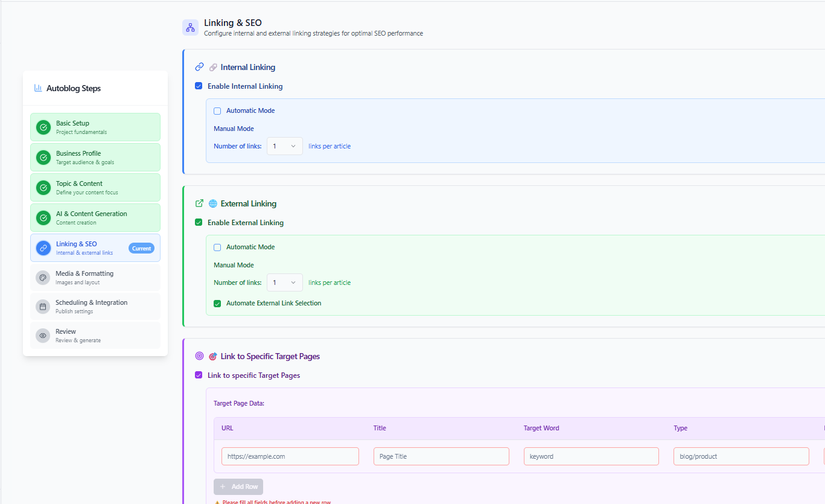Check Automatic Mode under Internal Linking
This screenshot has width=825, height=504.
click(217, 111)
